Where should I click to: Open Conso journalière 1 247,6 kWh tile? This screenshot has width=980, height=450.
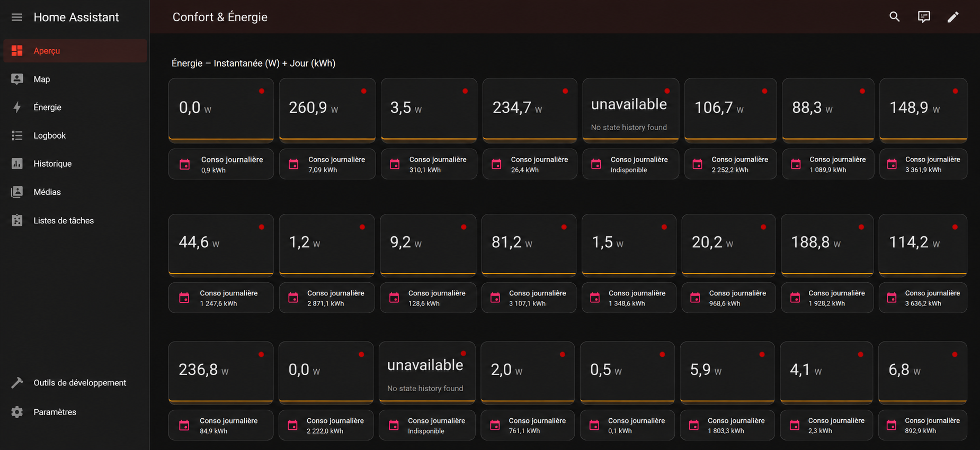[221, 298]
